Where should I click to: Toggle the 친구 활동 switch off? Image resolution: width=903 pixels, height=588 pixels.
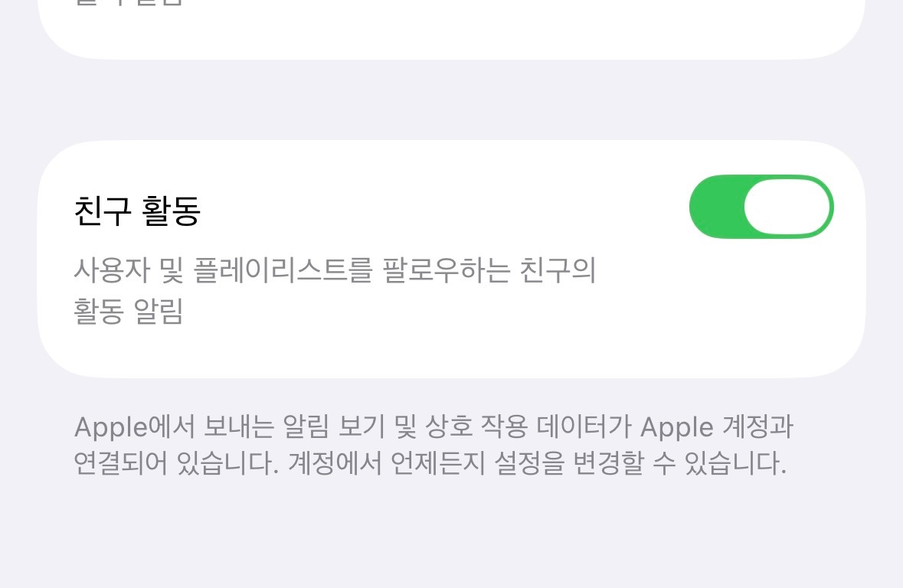click(761, 207)
